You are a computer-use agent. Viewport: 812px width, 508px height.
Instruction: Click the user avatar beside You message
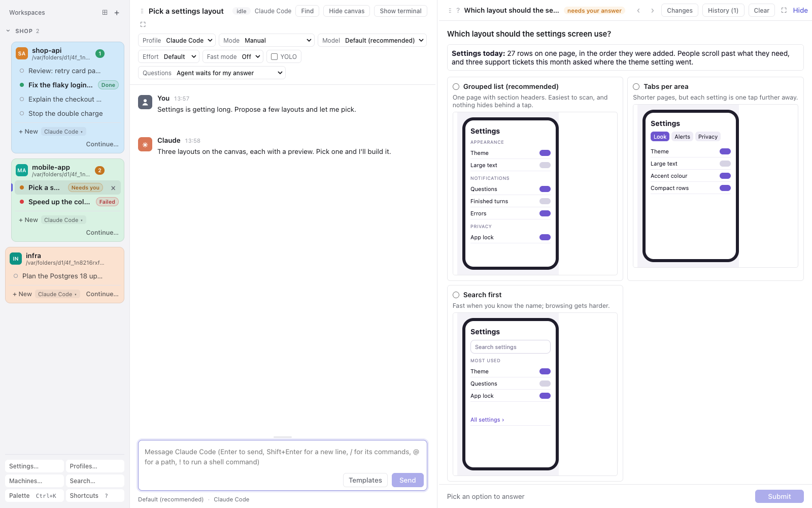click(145, 102)
